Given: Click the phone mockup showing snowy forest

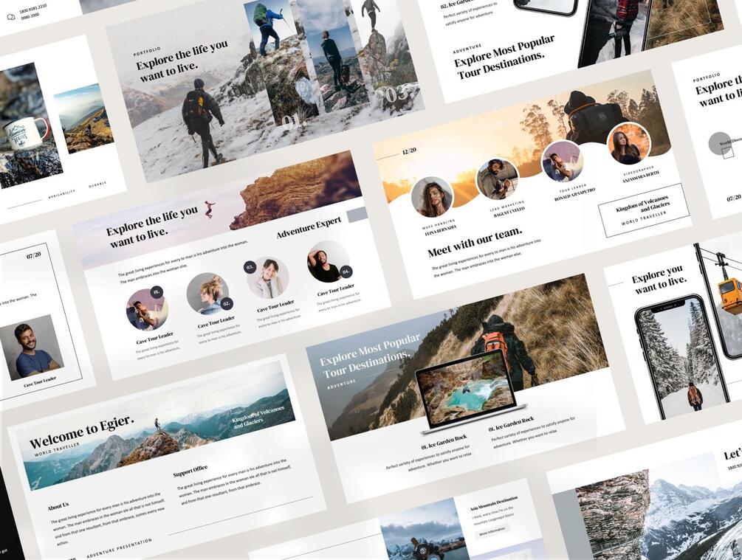Looking at the screenshot, I should [x=681, y=358].
